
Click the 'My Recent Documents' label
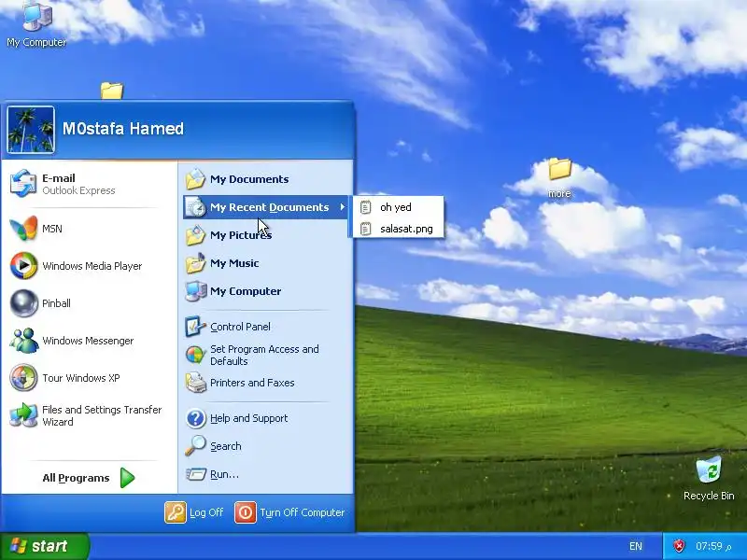point(270,207)
